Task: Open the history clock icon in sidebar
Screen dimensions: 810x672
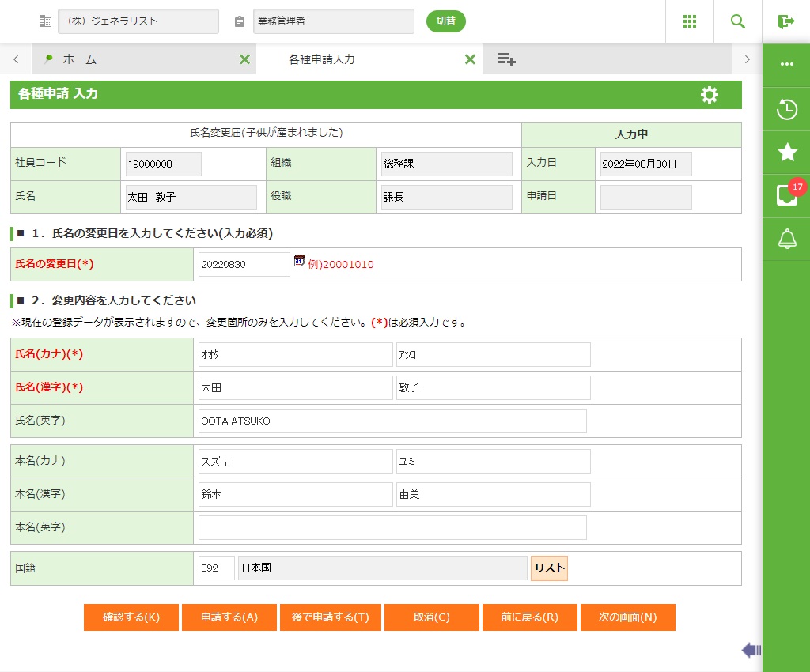Action: point(786,109)
